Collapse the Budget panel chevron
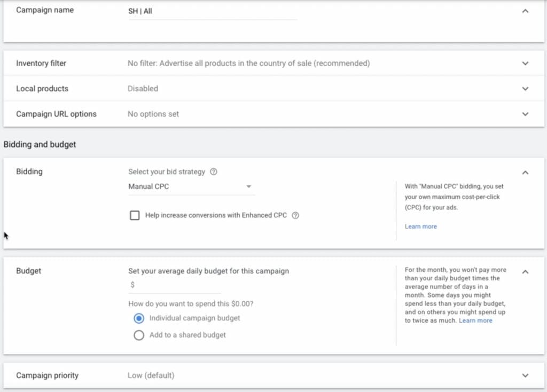 click(525, 272)
